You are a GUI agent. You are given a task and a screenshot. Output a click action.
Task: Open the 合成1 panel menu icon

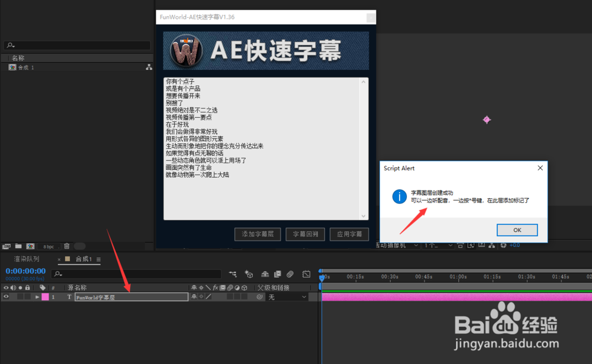98,259
